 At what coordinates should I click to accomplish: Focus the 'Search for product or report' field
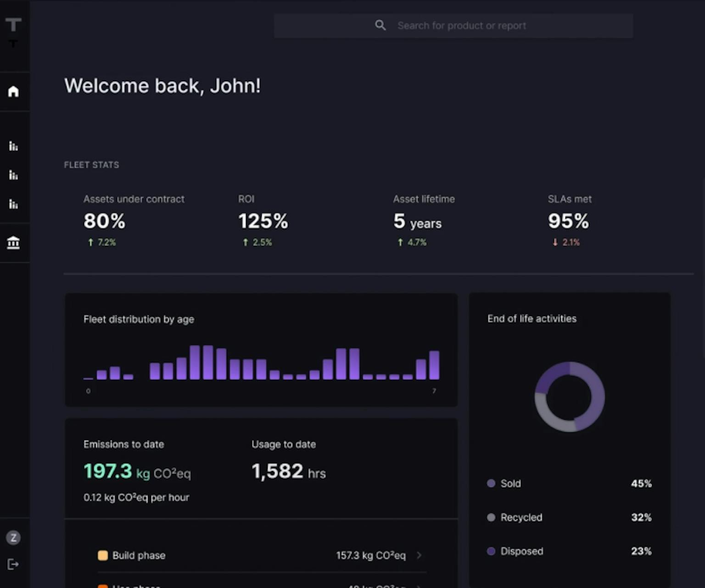click(x=461, y=26)
